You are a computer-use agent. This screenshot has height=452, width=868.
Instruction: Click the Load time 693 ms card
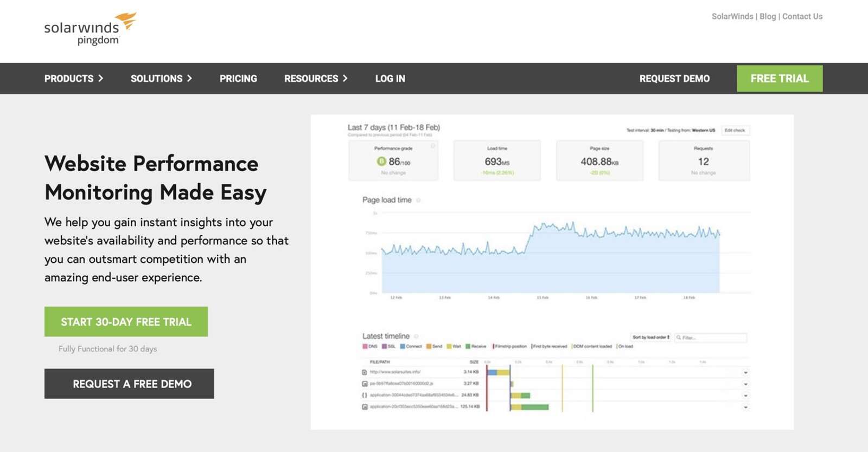click(497, 160)
